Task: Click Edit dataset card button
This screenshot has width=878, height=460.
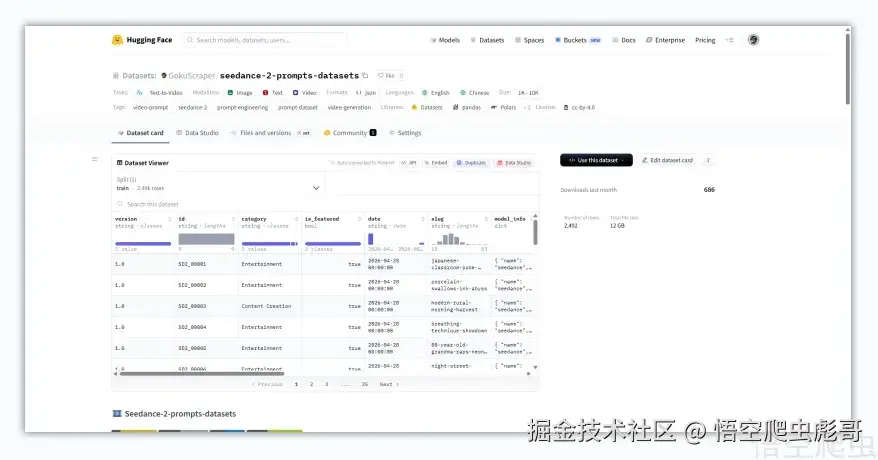Action: click(x=667, y=160)
